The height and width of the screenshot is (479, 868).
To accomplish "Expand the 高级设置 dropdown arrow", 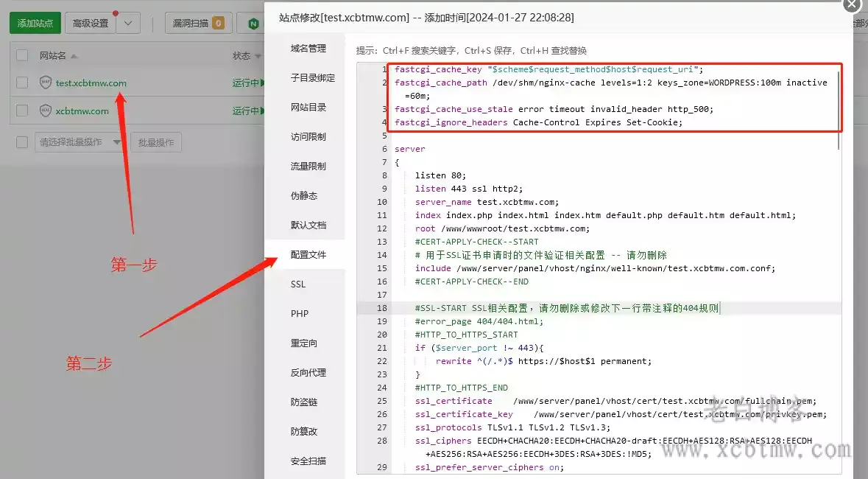I will click(x=127, y=23).
